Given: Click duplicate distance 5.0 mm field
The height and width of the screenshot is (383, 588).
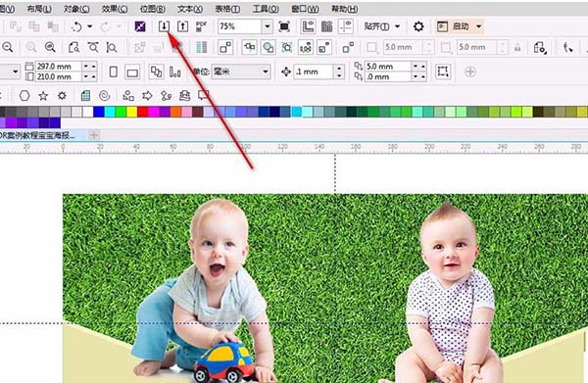Looking at the screenshot, I should tap(387, 67).
